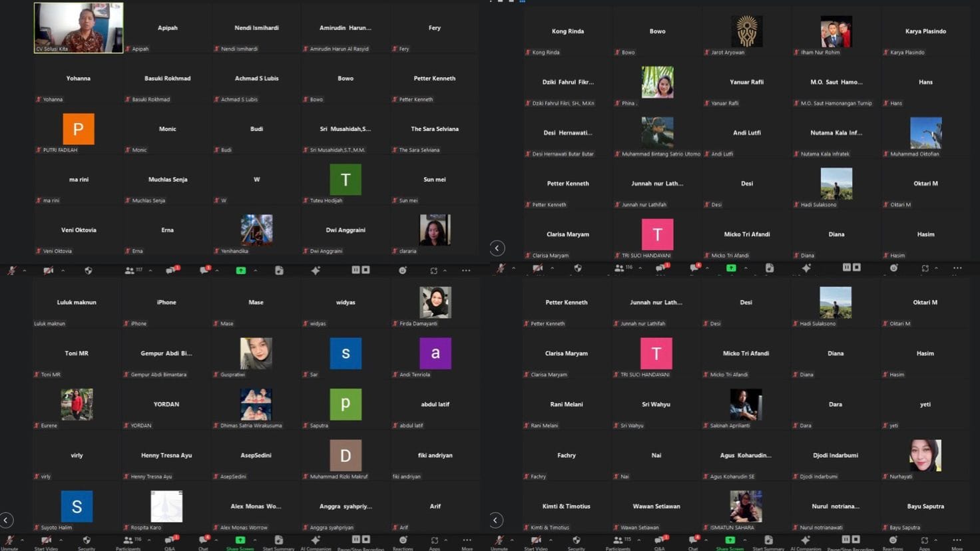The height and width of the screenshot is (551, 980).
Task: Click Unmute in the bottom-left window toolbar
Action: click(x=9, y=542)
